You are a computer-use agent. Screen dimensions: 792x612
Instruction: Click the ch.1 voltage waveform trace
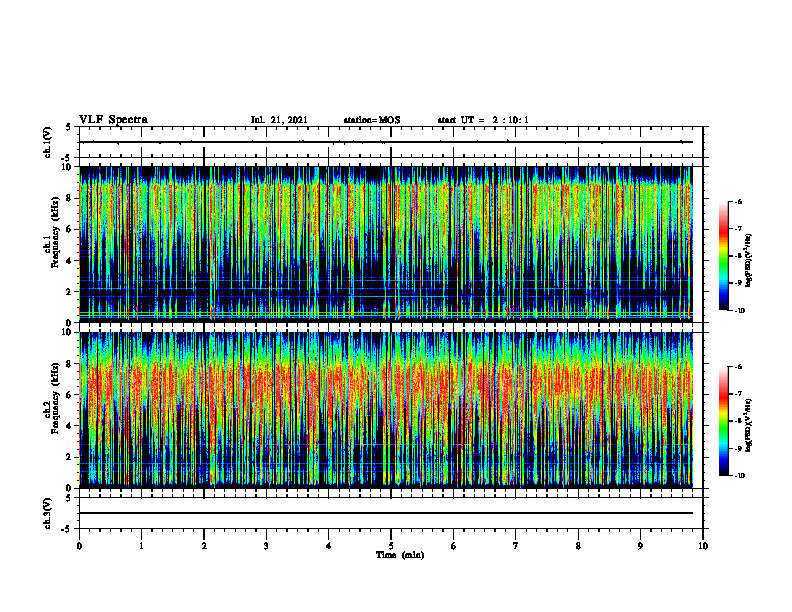point(386,142)
